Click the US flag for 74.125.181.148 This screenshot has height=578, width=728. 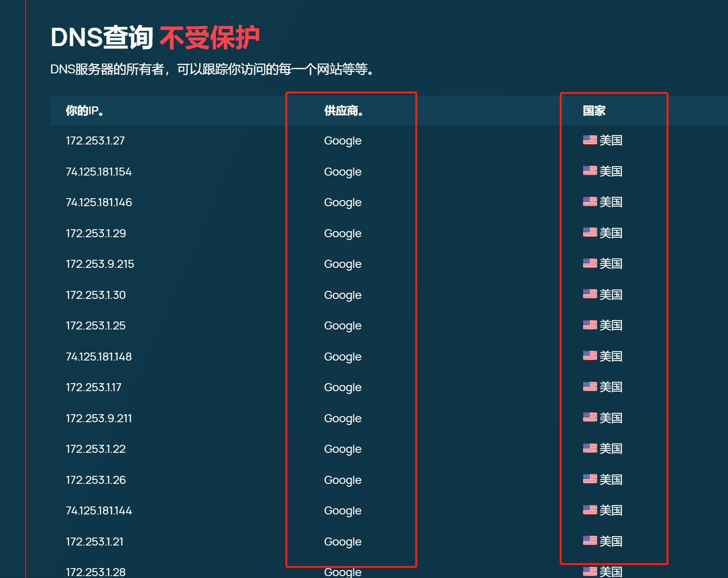590,355
